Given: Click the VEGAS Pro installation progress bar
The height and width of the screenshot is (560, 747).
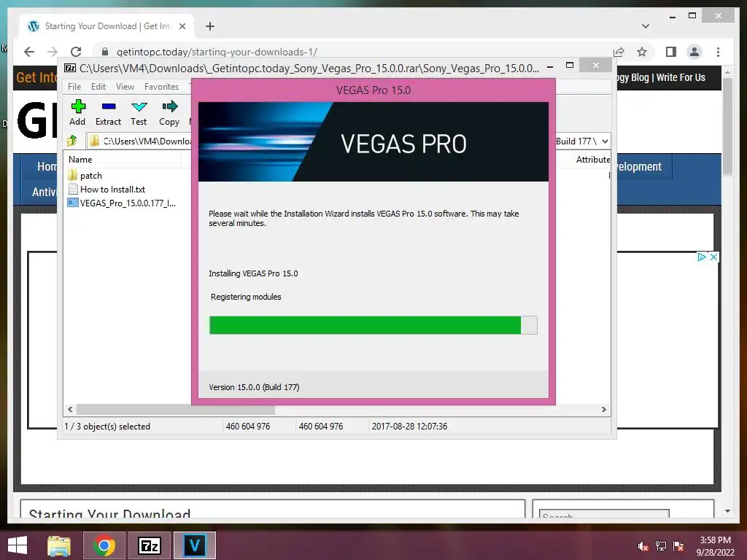Looking at the screenshot, I should click(x=373, y=325).
